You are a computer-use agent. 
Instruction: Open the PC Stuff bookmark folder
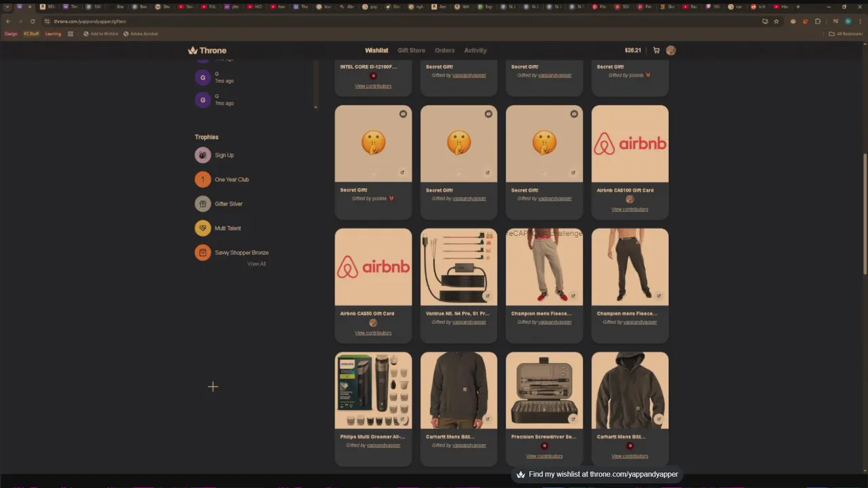point(31,33)
